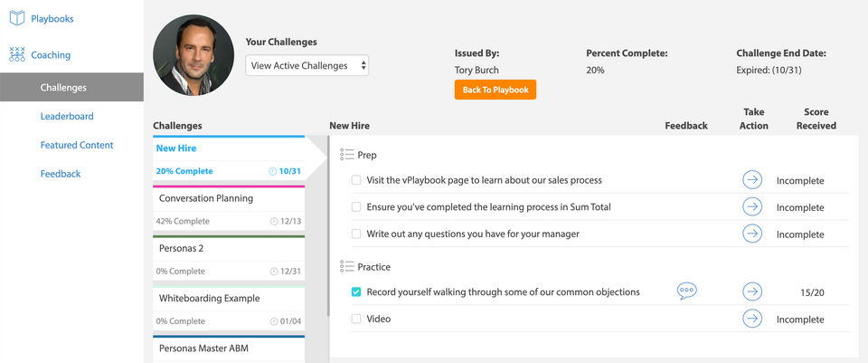Click the Prep section list icon

point(346,155)
